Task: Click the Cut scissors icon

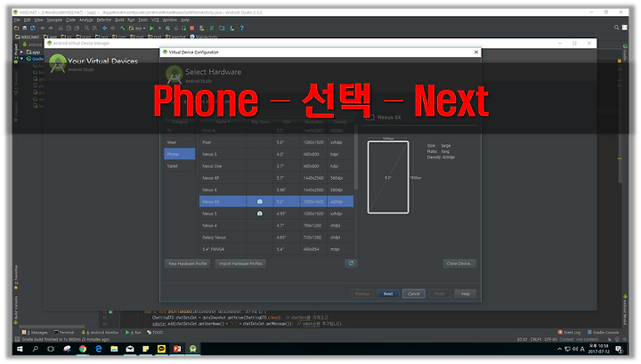Action: coord(61,28)
